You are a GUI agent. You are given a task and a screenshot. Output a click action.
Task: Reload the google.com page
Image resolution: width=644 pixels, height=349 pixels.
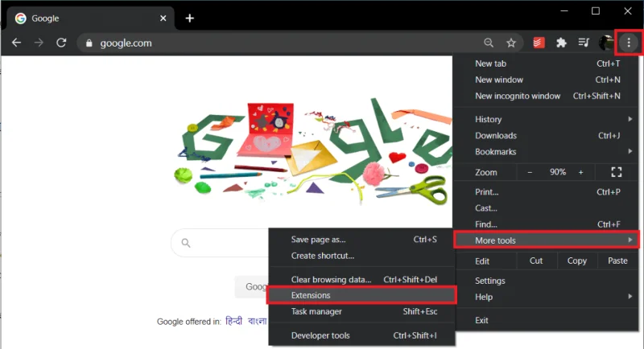pyautogui.click(x=61, y=43)
